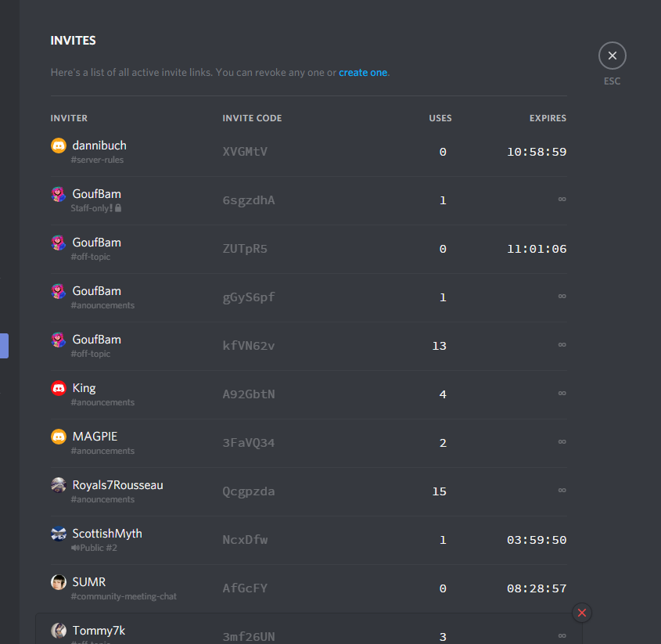661x644 pixels.
Task: Click Royals7Rousseau's avatar icon
Action: pos(58,484)
